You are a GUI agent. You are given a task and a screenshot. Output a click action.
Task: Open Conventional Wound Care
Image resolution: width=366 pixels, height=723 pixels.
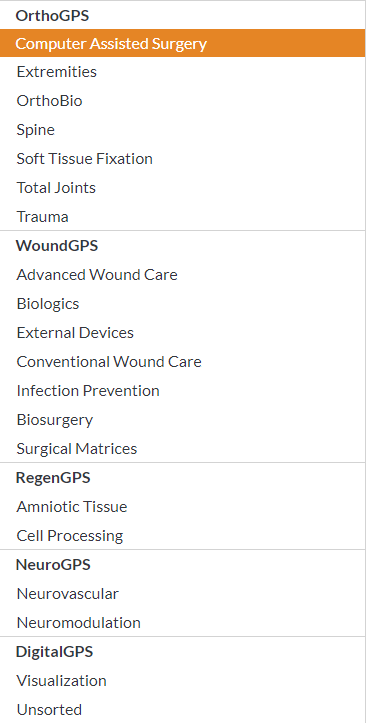183,362
